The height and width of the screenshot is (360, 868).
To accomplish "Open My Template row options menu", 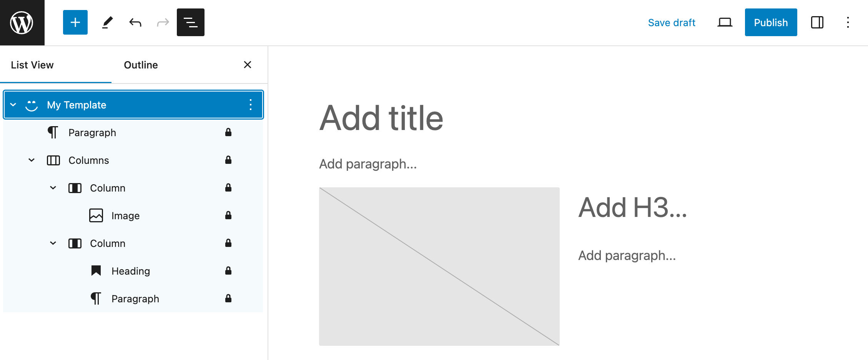I will [250, 105].
